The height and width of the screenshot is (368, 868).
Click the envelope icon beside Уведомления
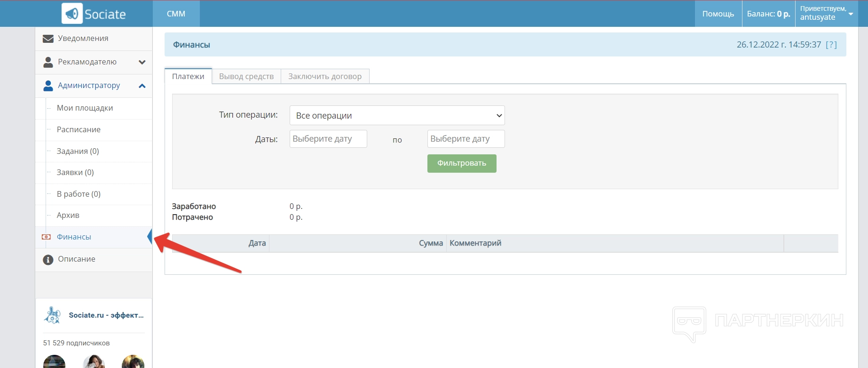coord(48,39)
